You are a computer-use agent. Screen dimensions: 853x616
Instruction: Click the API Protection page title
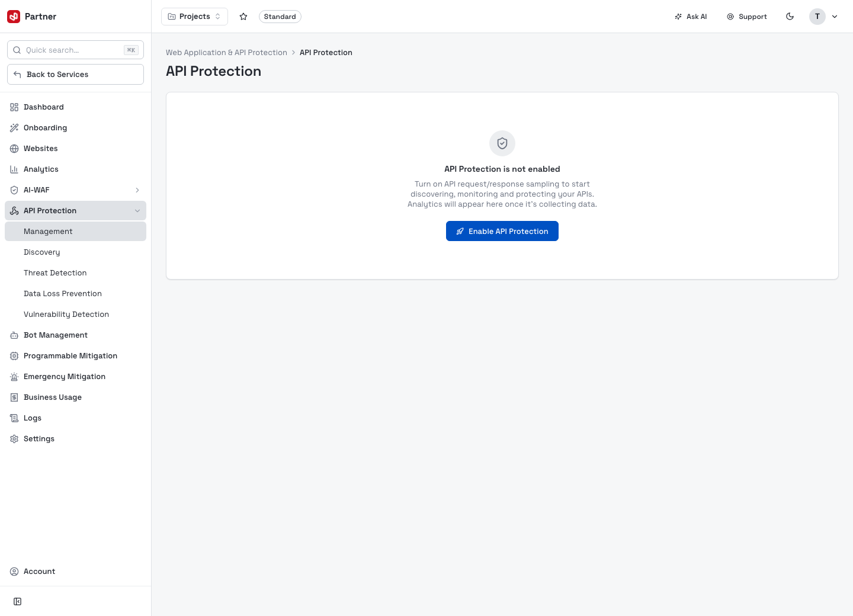coord(213,71)
